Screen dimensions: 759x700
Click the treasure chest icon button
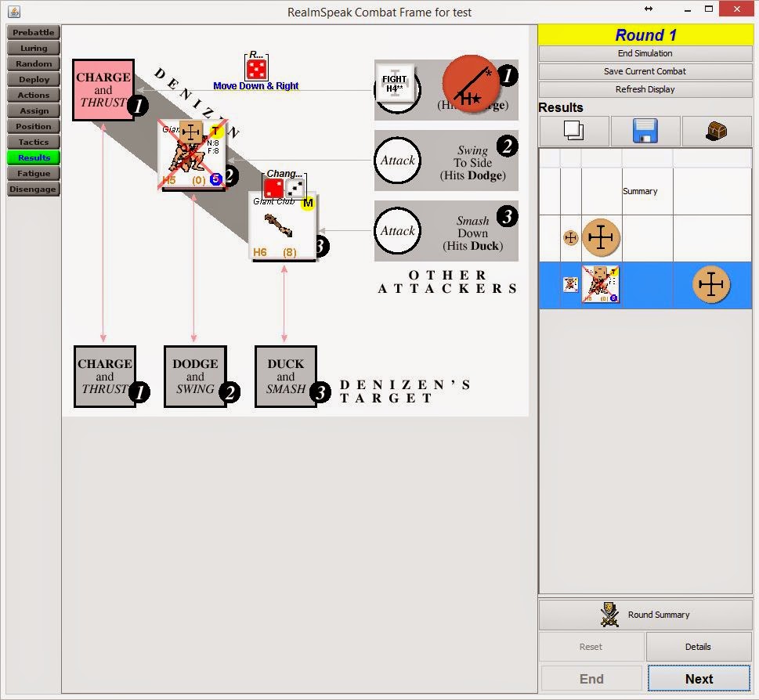tap(716, 131)
